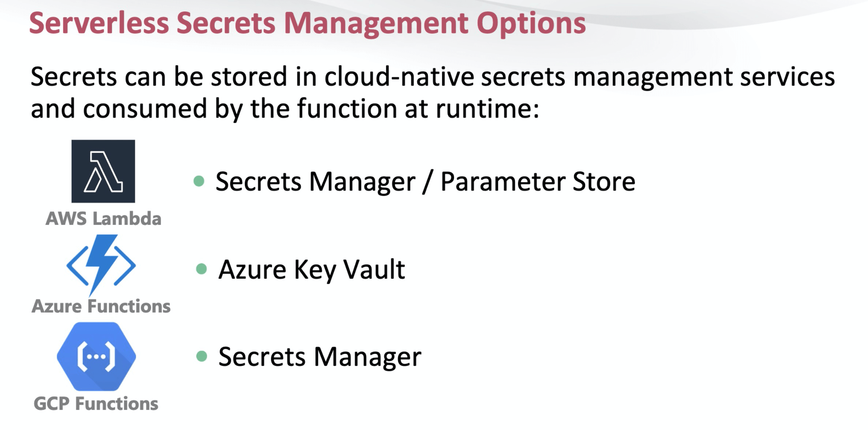Screen dimensions: 868x430
Task: Click the Azure Functions caption label
Action: 101,306
